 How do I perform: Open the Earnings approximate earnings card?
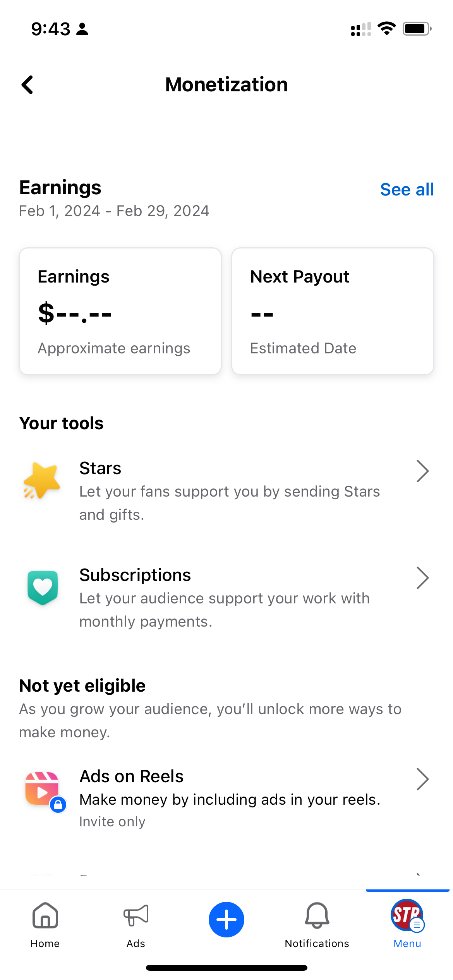point(120,311)
